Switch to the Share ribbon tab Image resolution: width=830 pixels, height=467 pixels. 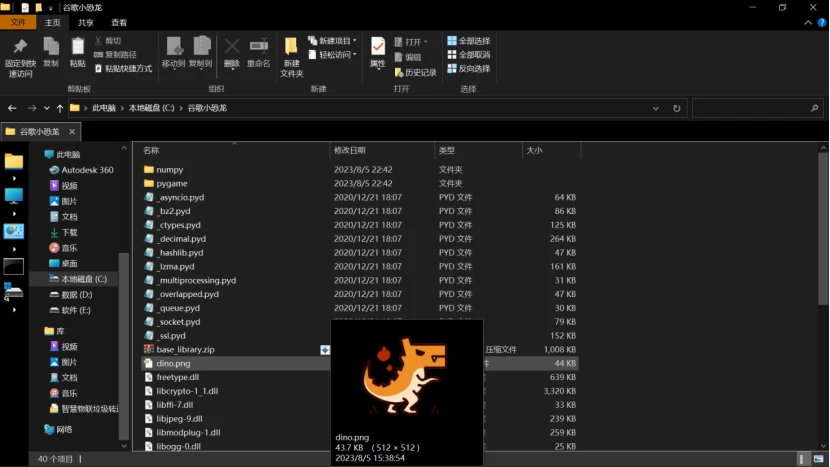(x=85, y=22)
